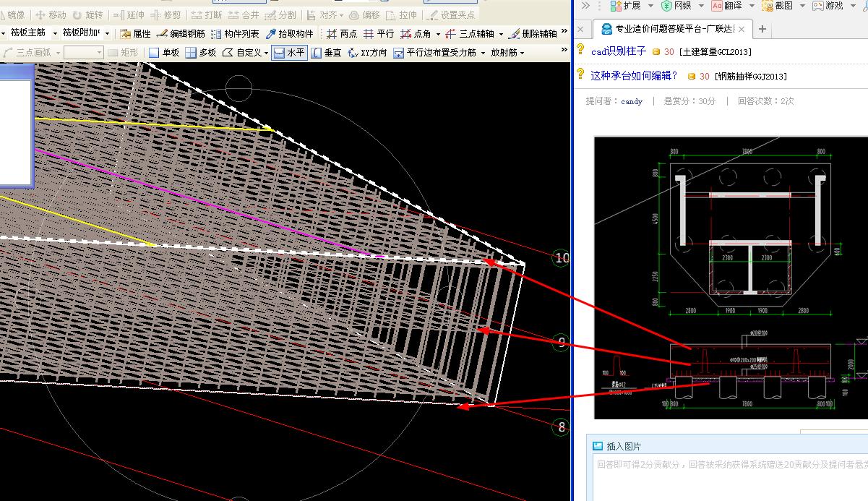
Task: Open question link cad识别柱子
Action: tap(618, 51)
